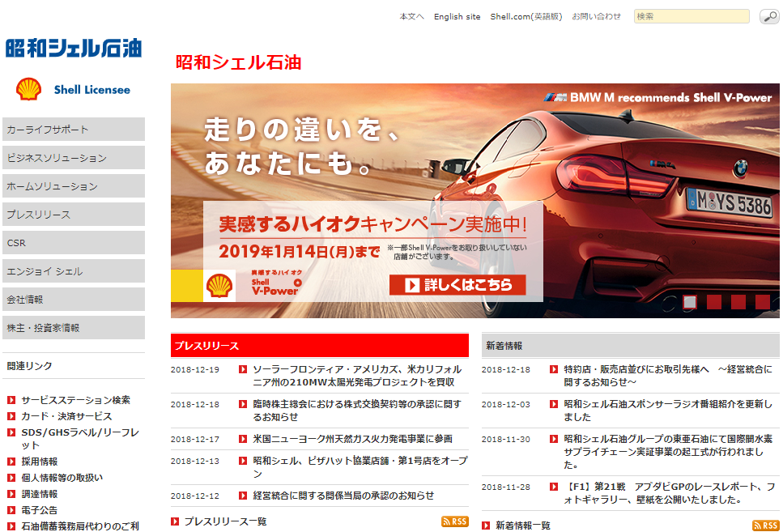783x532 pixels.
Task: Open 会社情報 menu item
Action: pyautogui.click(x=74, y=300)
